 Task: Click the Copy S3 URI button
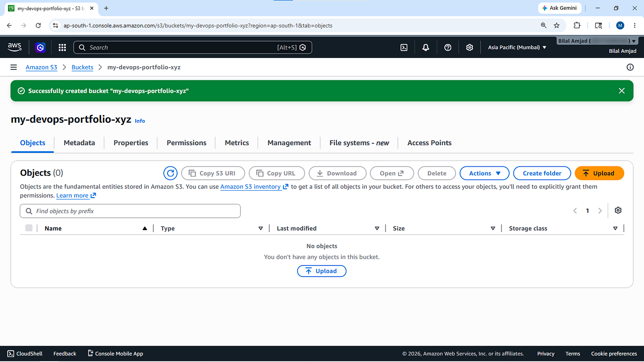tap(213, 173)
